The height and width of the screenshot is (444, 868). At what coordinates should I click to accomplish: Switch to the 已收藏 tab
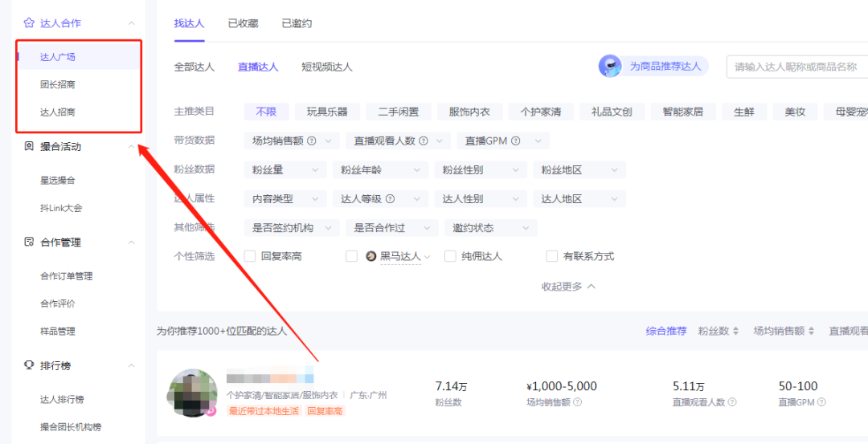tap(243, 23)
